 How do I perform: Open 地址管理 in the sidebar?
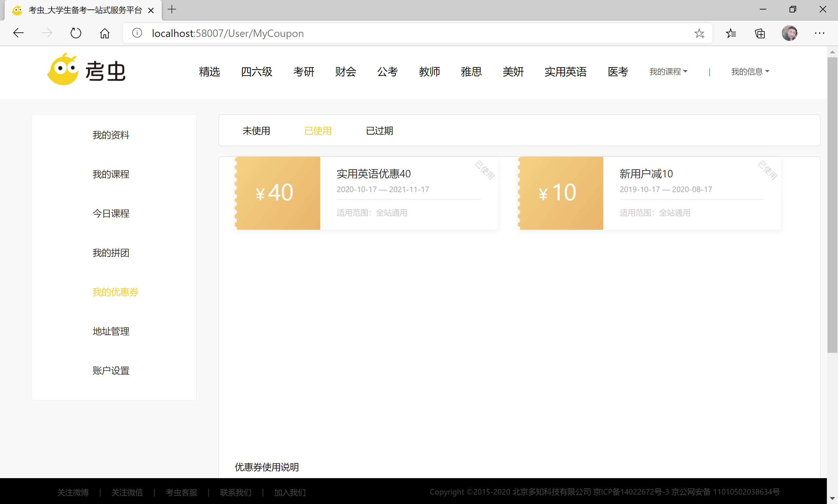(x=111, y=331)
